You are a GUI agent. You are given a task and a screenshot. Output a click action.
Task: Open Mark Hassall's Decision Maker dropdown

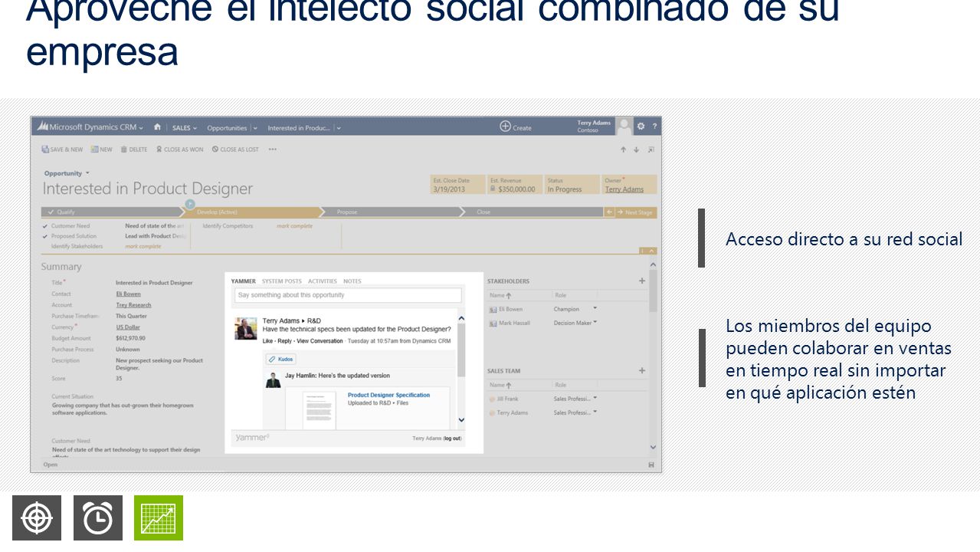pyautogui.click(x=595, y=322)
